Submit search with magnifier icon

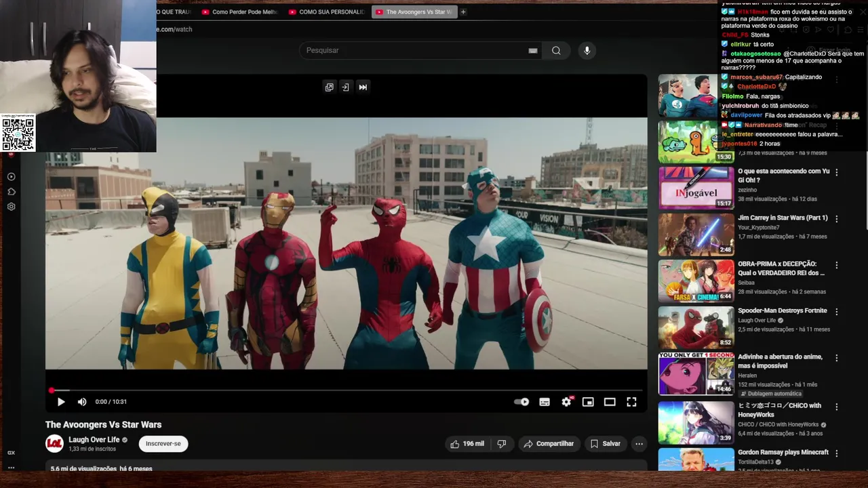click(556, 50)
